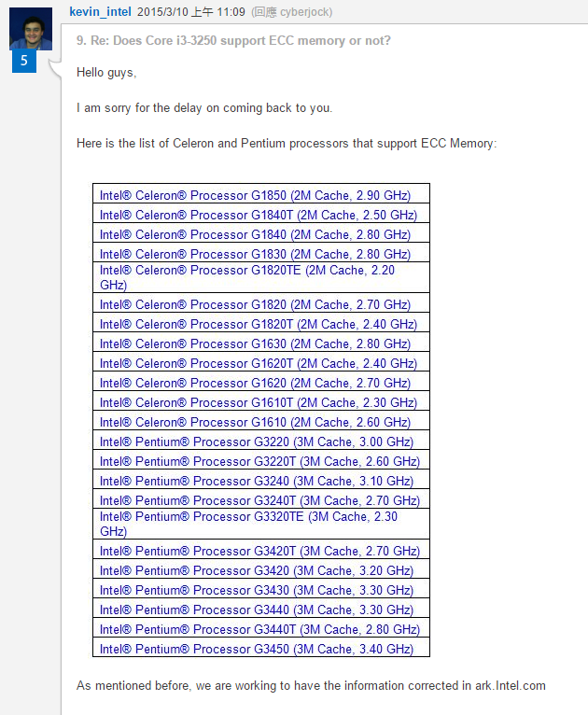
Task: Open Pentium Processor G3450 3.40 GHz link
Action: pyautogui.click(x=257, y=650)
